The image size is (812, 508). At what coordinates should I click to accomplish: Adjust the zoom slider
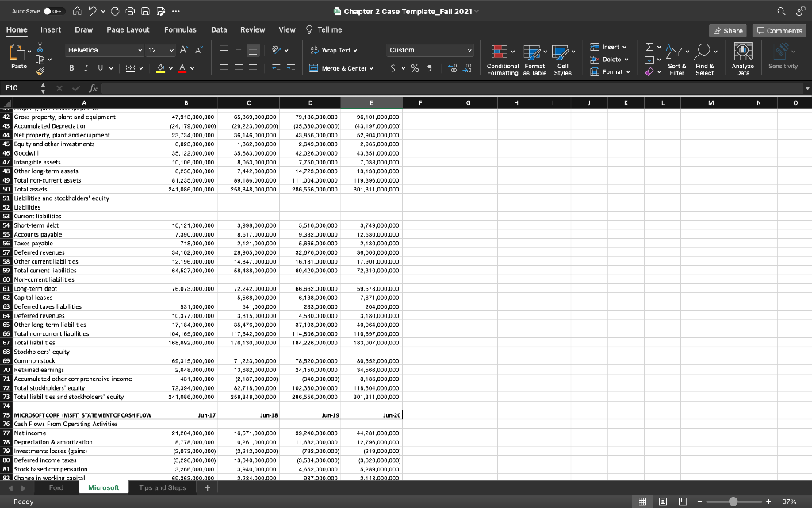point(733,502)
